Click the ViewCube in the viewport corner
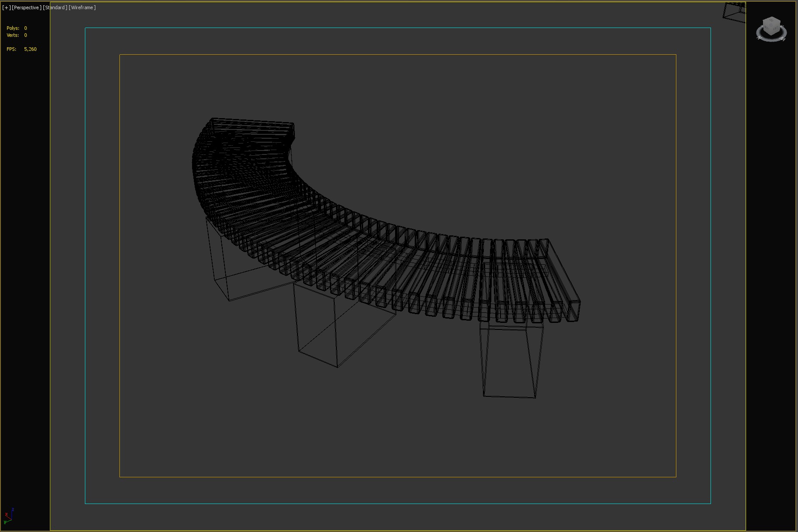Viewport: 798px width, 532px height. [x=771, y=26]
